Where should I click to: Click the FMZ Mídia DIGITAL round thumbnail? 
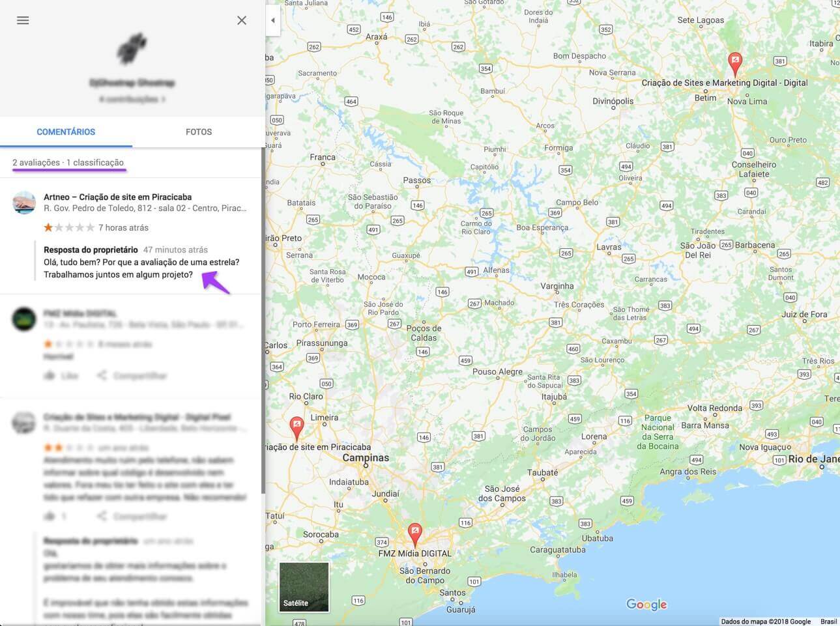(24, 319)
